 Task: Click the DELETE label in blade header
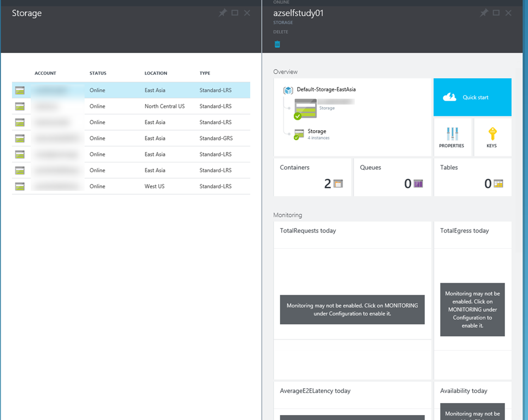281,32
